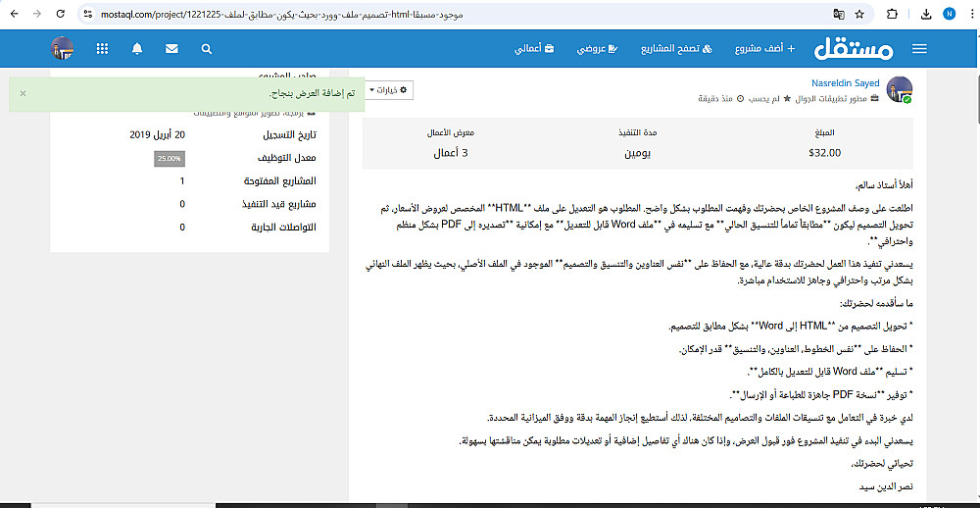Open notifications bell icon

coord(137,49)
